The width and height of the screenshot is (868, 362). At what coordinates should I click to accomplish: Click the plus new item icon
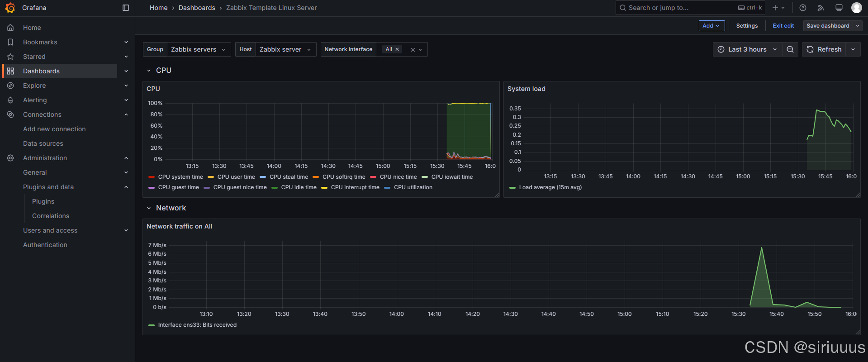tap(775, 8)
